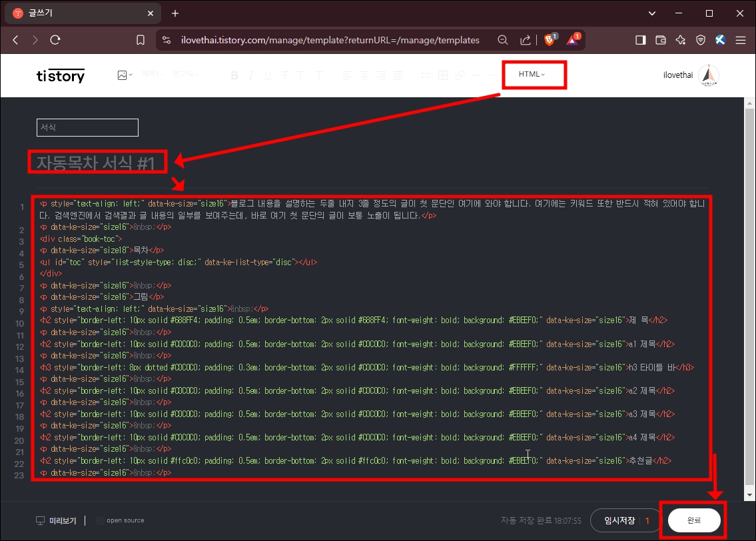Center align the text
The image size is (756, 541).
pos(364,75)
